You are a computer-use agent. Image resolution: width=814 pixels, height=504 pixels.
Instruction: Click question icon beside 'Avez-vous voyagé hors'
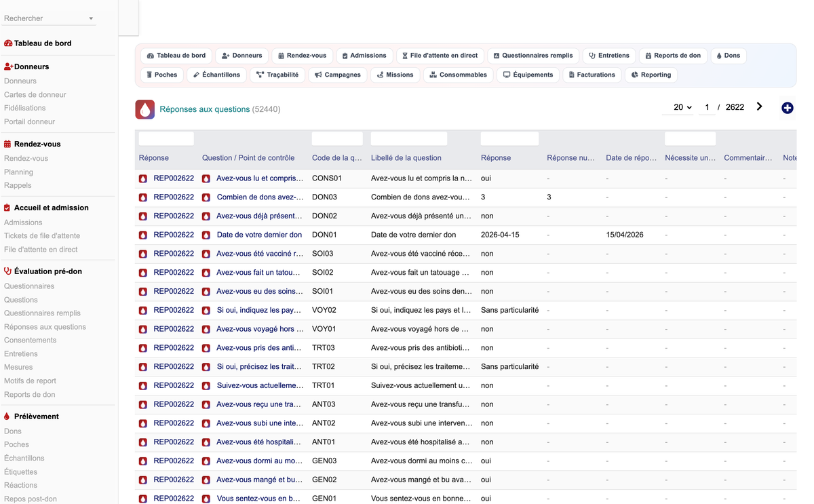click(206, 329)
